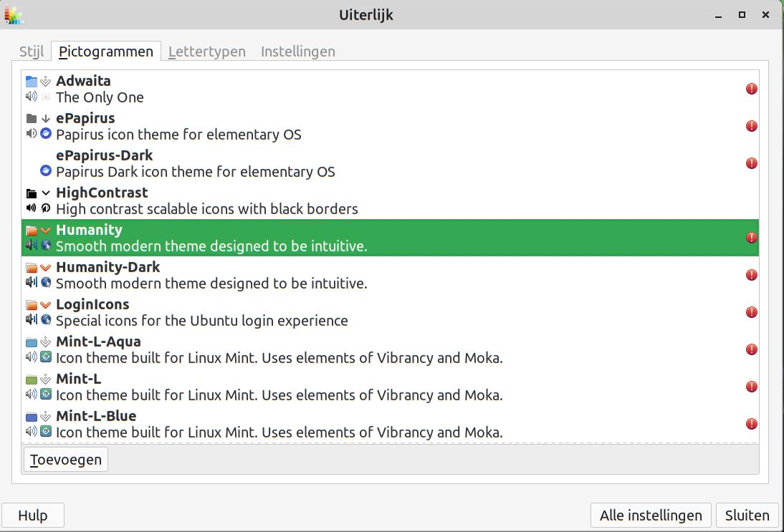Image resolution: width=784 pixels, height=532 pixels.
Task: Click the orange folder icon for Humanity-Dark
Action: [32, 268]
